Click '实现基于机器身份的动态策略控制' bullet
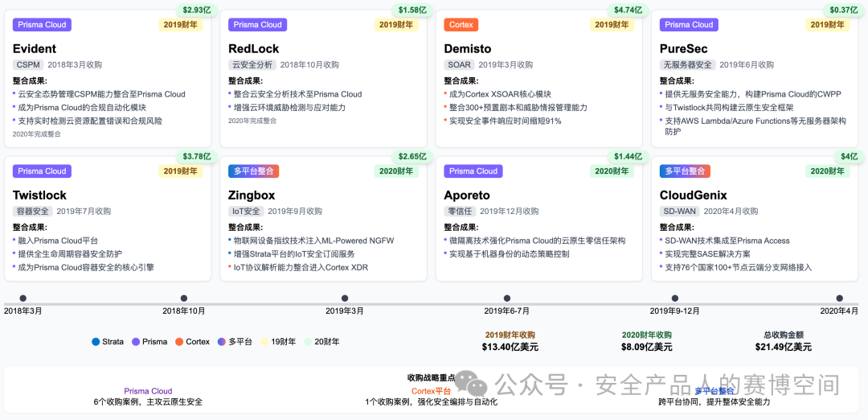Screen dimensions: 868x420 (x=510, y=253)
